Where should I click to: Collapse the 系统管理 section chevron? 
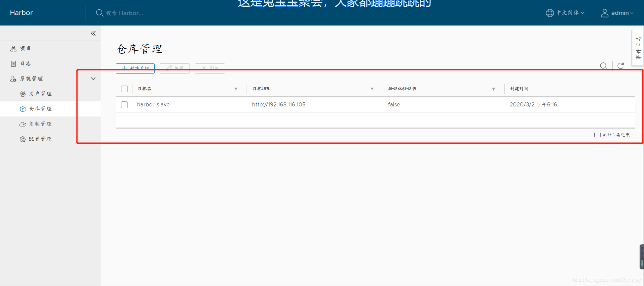[x=93, y=79]
